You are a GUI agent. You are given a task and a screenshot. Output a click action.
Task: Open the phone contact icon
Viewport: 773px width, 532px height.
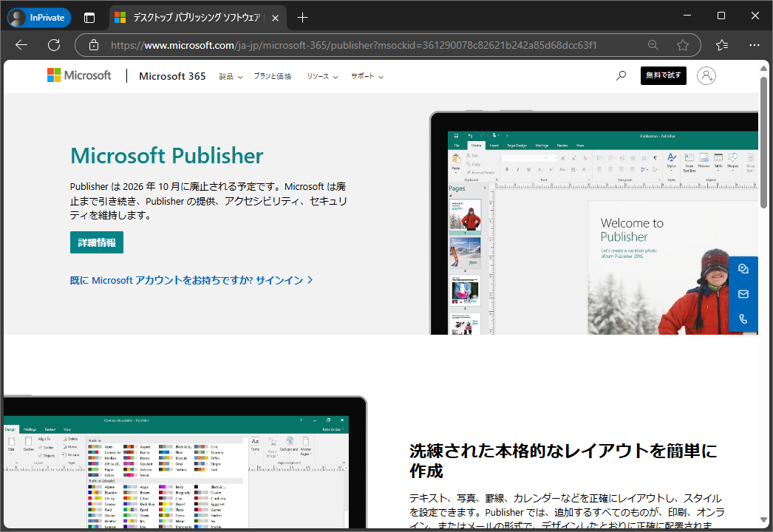[x=743, y=319]
